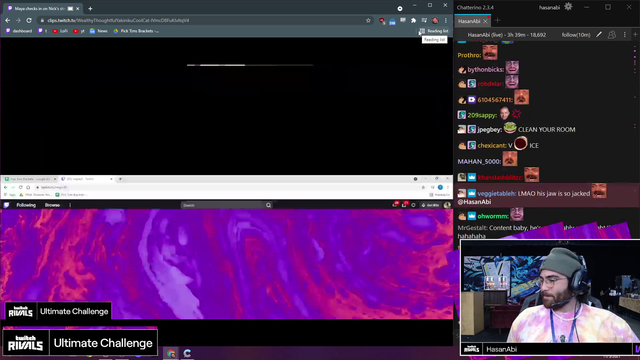Click the red explosion emote after 209sappy
This screenshot has width=640, height=360.
pyautogui.click(x=517, y=114)
